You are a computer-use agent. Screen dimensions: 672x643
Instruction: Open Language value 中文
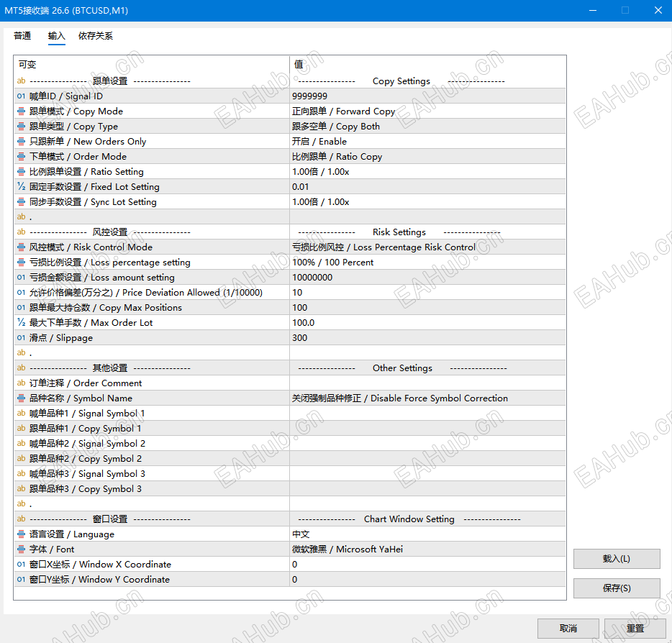point(427,534)
